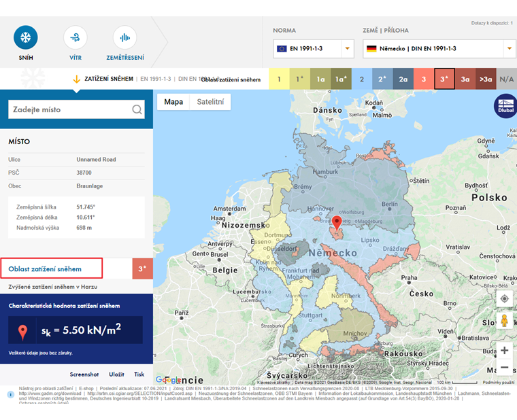Viewport: 517px width, 420px height.
Task: Click the Dotazy k dispozici counter
Action: [492, 23]
